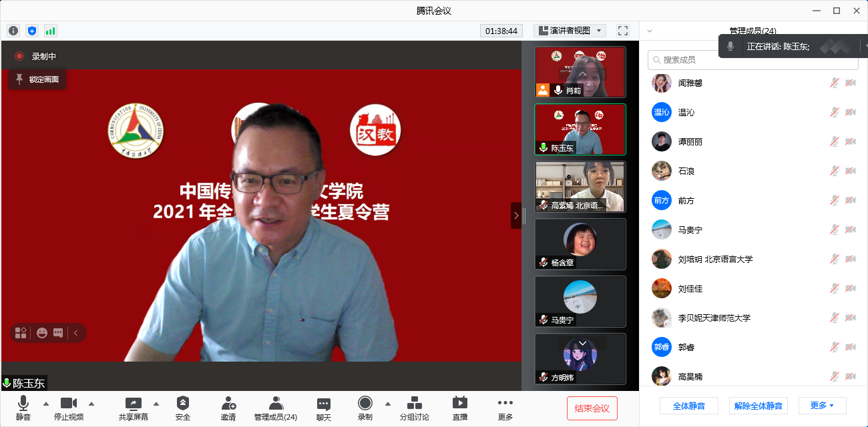Click the 邀请 invite icon
The height and width of the screenshot is (427, 868).
(228, 404)
